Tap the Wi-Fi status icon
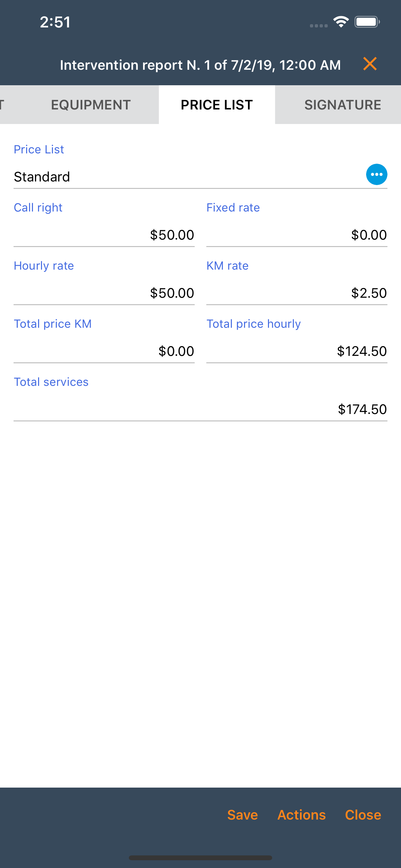Image resolution: width=401 pixels, height=868 pixels. [x=341, y=22]
